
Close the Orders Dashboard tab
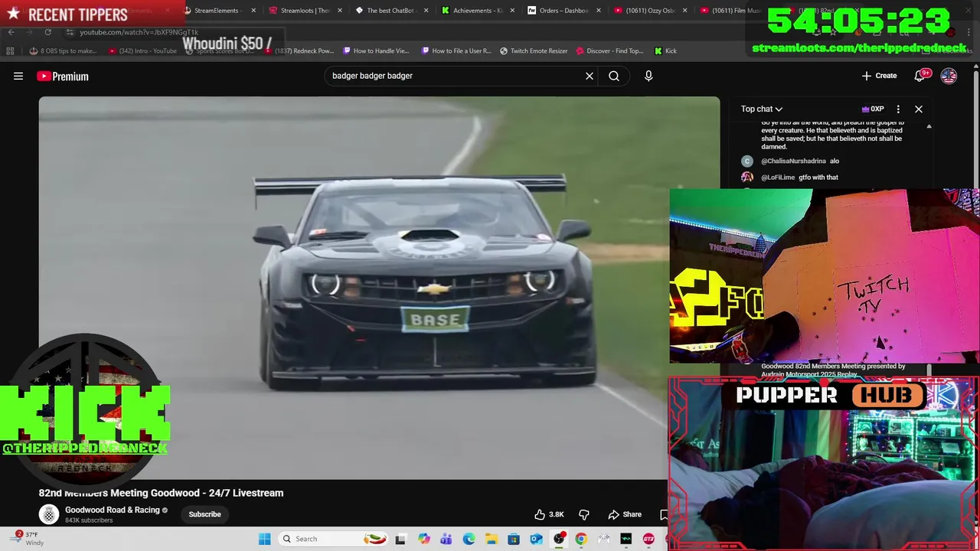coord(599,11)
